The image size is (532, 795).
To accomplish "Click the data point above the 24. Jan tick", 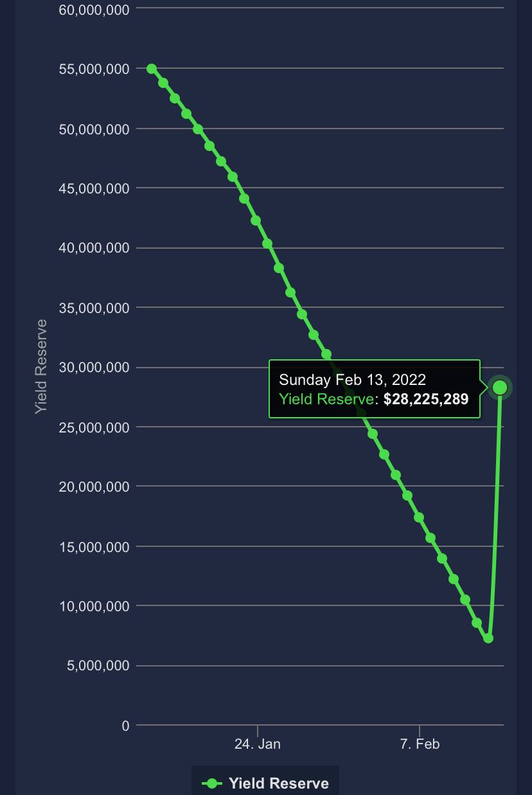I will click(256, 220).
